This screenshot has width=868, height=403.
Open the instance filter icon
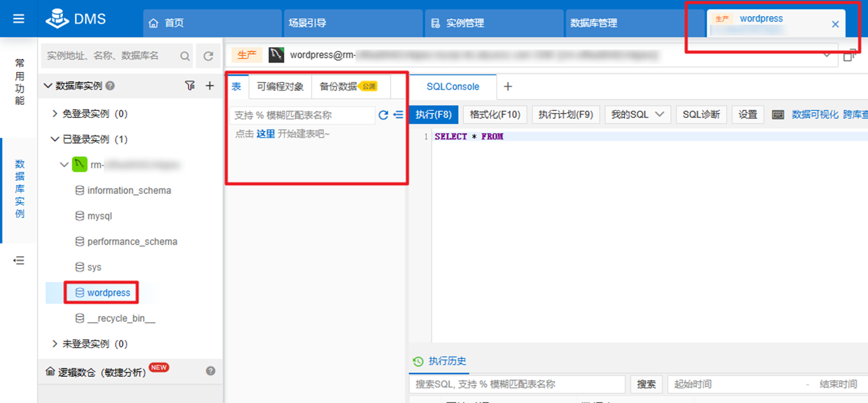[190, 86]
